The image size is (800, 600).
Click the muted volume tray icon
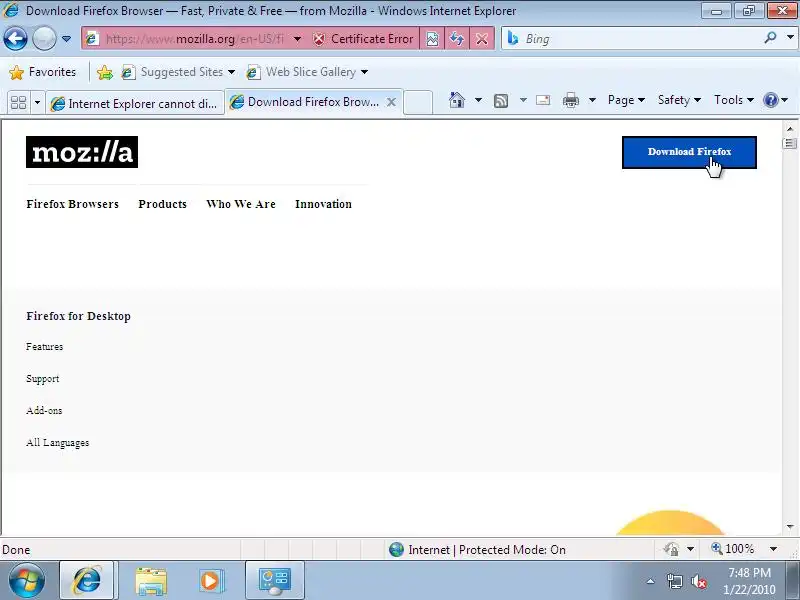[698, 581]
